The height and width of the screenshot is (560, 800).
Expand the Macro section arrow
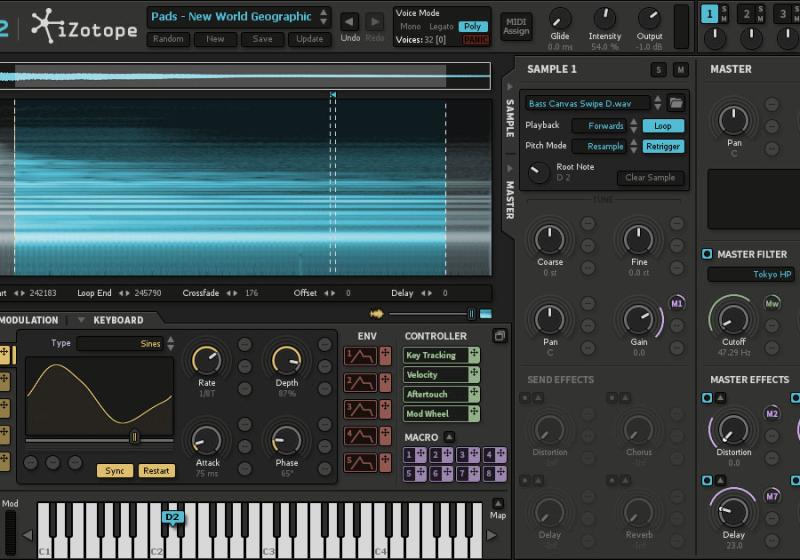point(449,437)
